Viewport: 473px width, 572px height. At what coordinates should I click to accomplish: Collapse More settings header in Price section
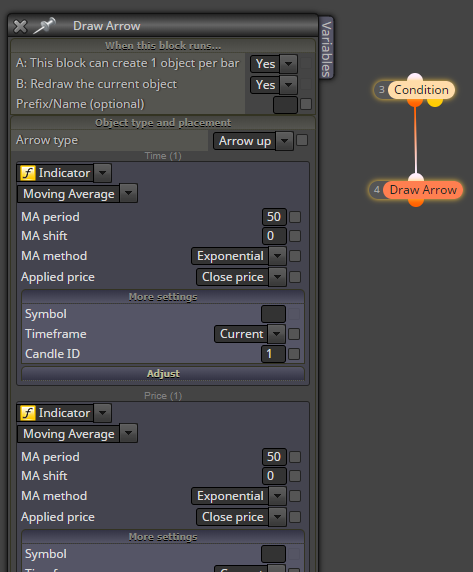(163, 537)
